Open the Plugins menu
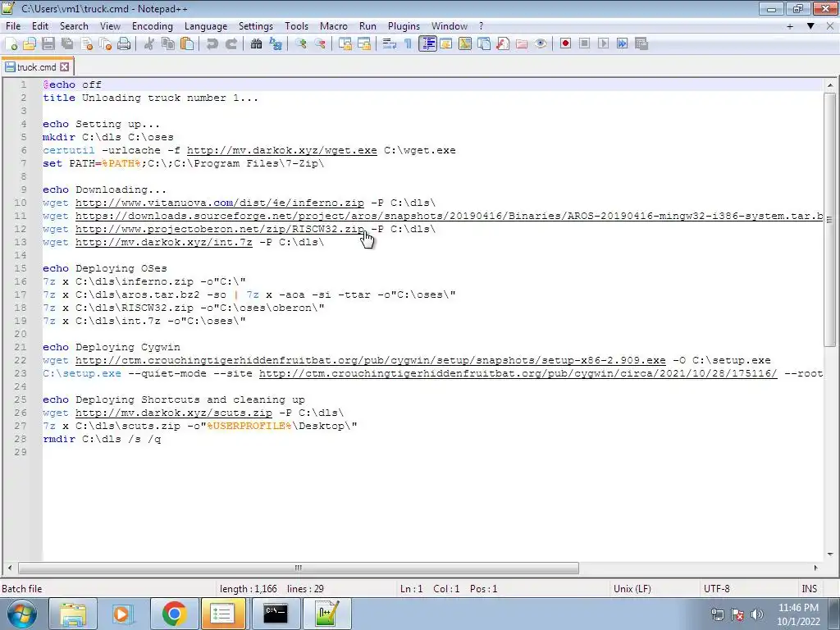The height and width of the screenshot is (630, 840). click(404, 25)
